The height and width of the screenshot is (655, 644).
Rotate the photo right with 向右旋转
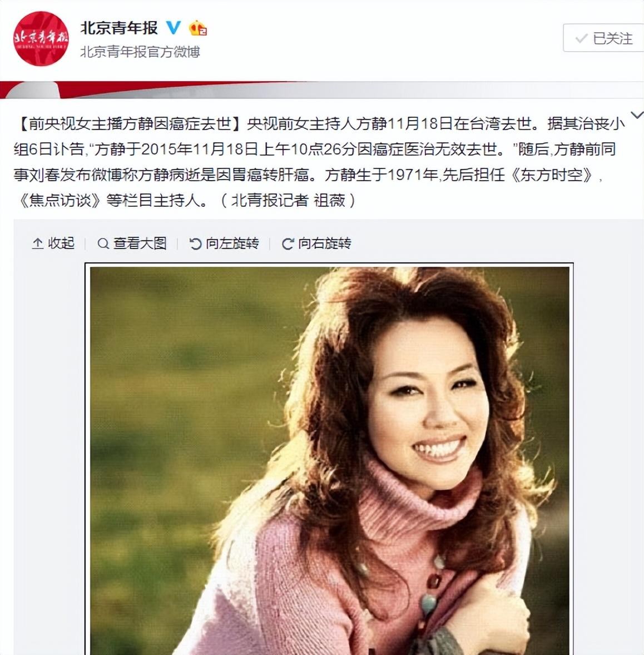click(316, 243)
